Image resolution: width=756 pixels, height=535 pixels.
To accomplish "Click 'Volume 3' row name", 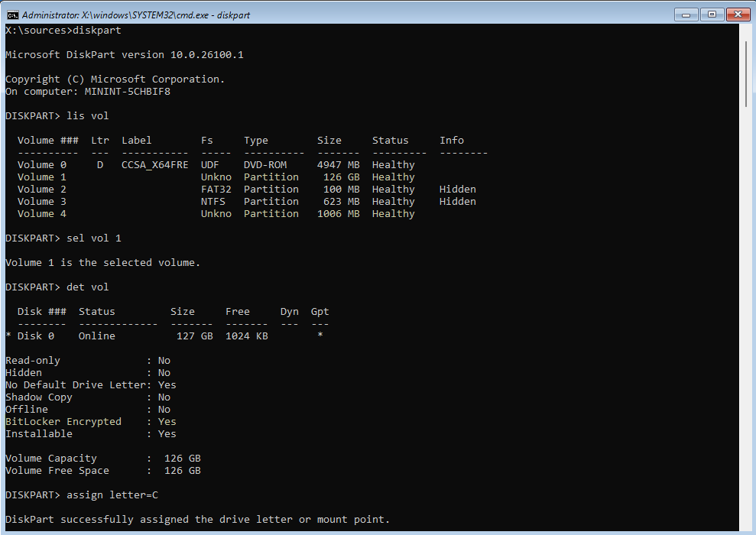I will 42,202.
